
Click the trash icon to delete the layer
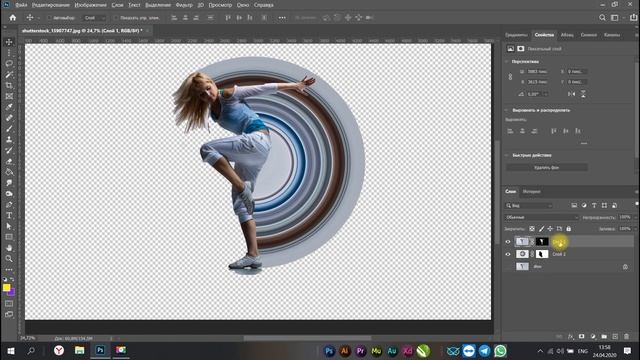627,336
